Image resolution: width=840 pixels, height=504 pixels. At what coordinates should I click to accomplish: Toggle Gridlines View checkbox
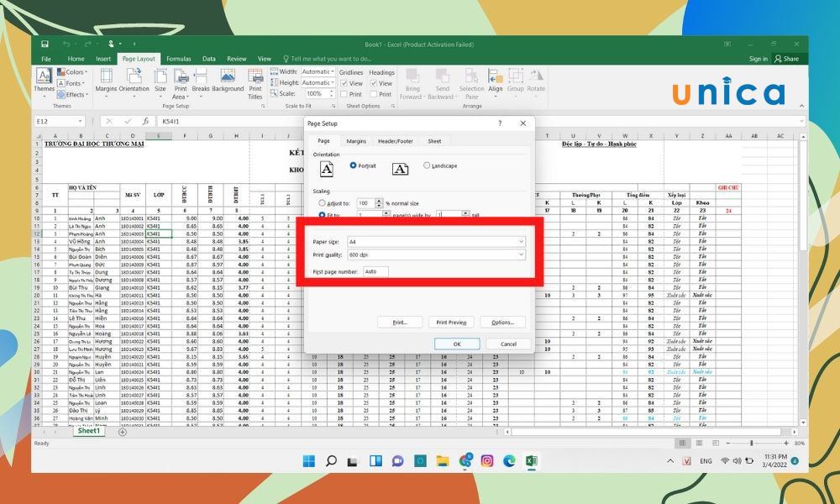[x=344, y=83]
